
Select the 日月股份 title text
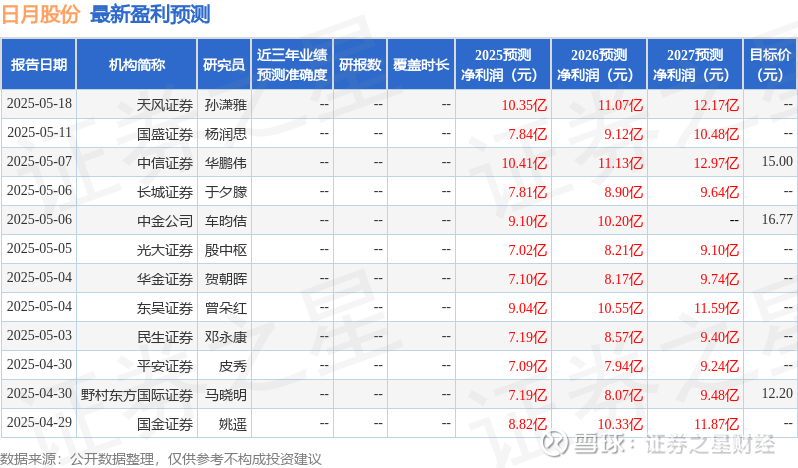[x=41, y=14]
